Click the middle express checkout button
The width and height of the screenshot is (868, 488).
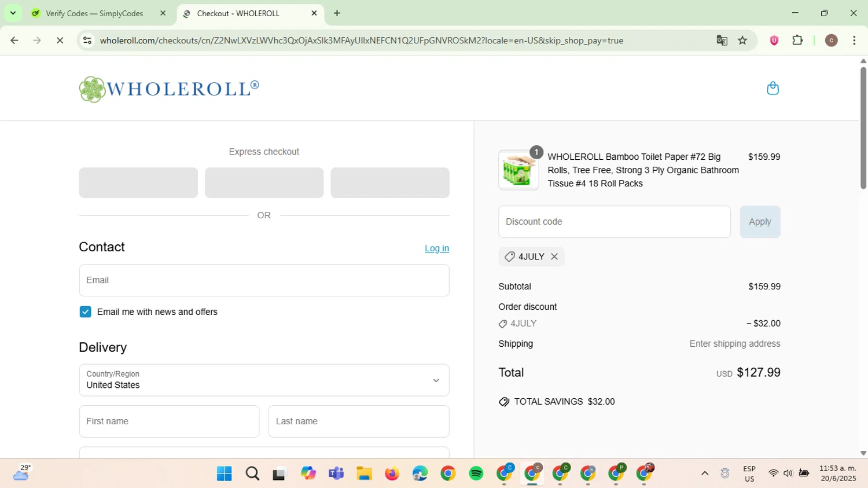tap(264, 182)
